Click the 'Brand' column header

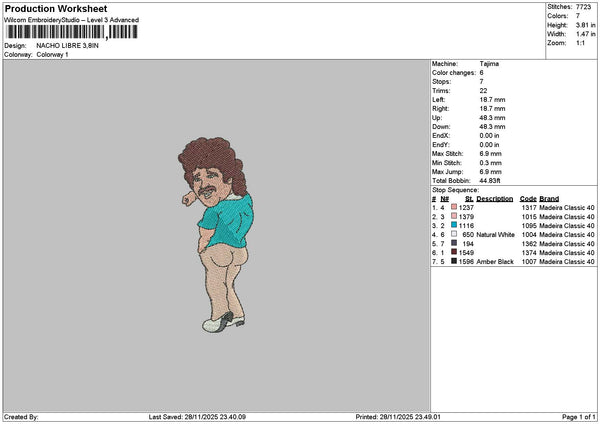[x=549, y=199]
